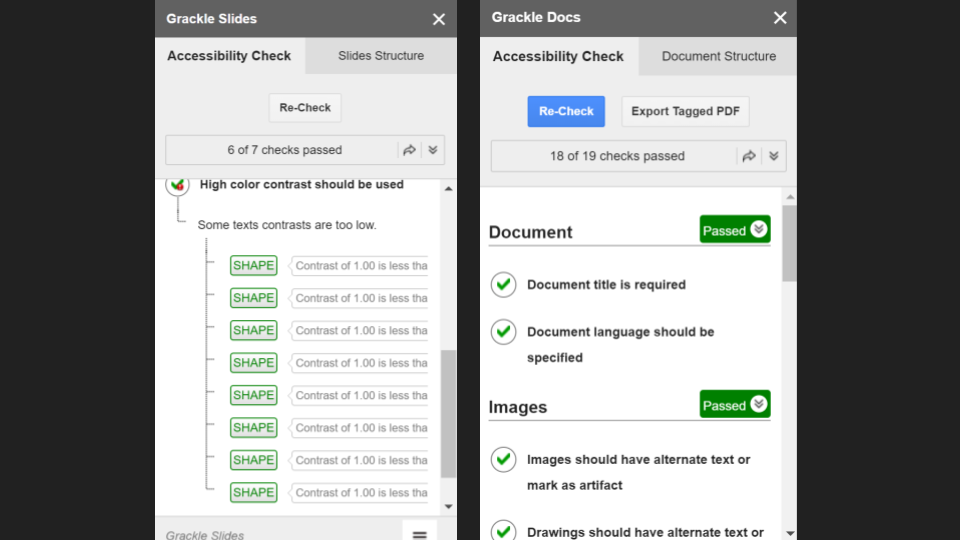
Task: Click double-chevron icon beside 18 of 19 checks
Action: [774, 156]
